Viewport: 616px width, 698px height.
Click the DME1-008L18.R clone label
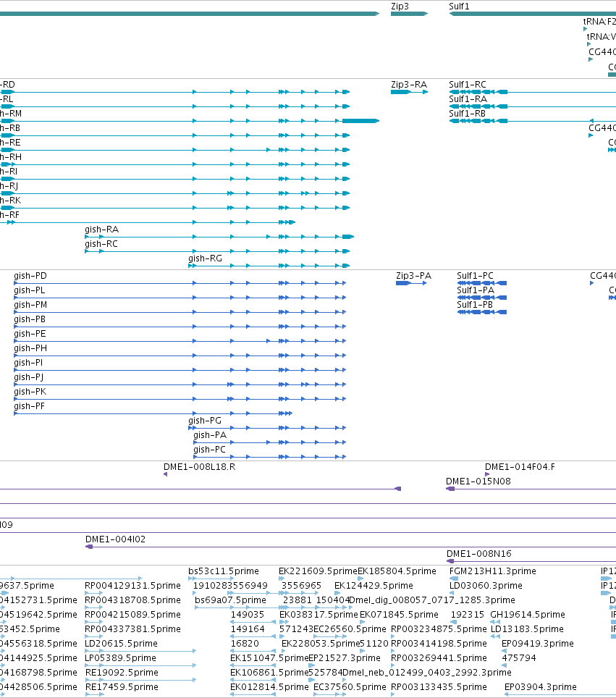tap(199, 467)
